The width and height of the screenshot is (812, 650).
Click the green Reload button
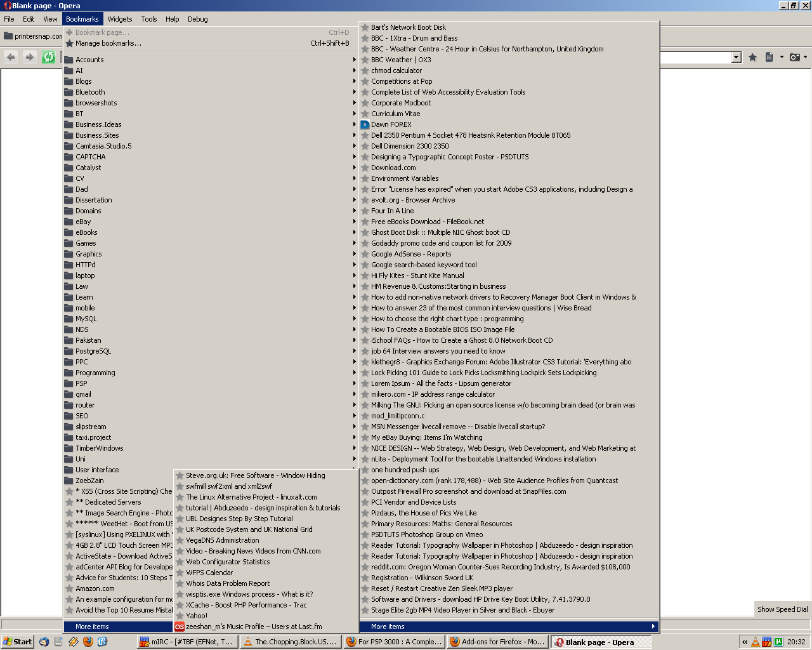coord(48,57)
